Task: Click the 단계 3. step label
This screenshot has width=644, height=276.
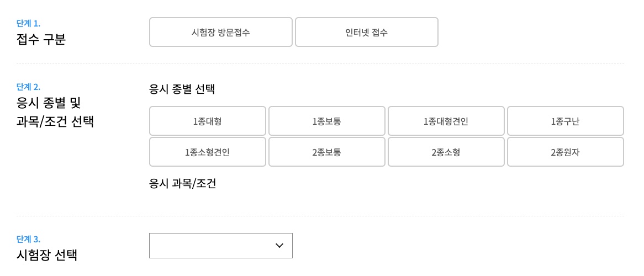Action: tap(28, 239)
